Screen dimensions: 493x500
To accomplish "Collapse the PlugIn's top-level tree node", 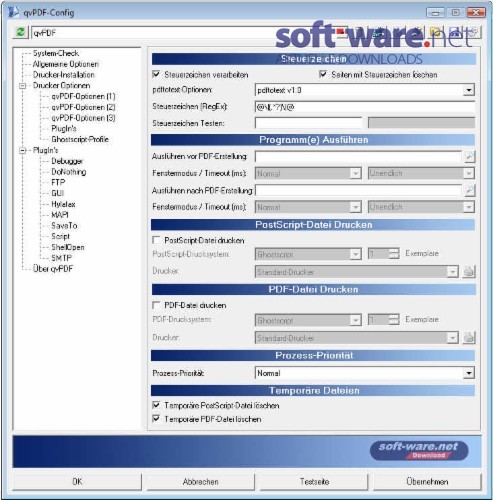I will (23, 150).
